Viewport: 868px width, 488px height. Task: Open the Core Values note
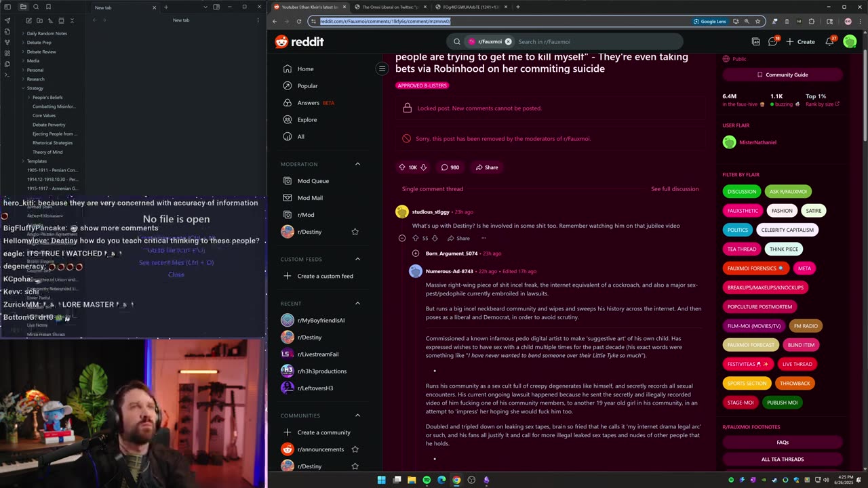(44, 116)
